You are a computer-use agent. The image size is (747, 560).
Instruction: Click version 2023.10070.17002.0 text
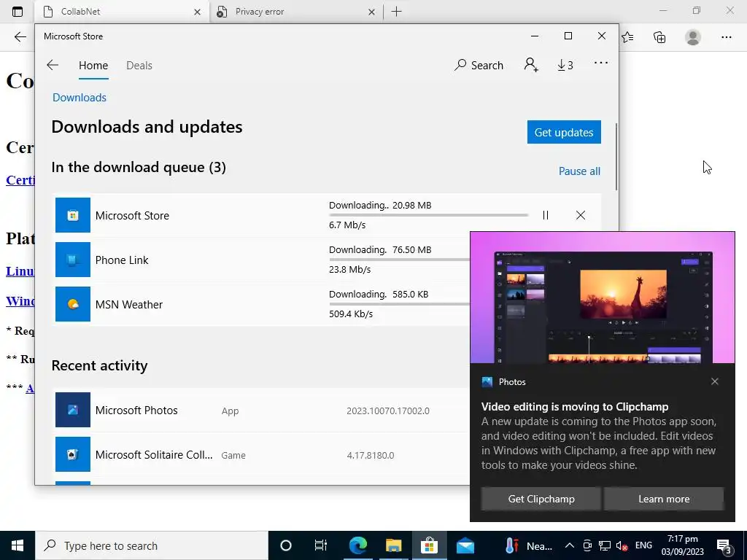pos(388,411)
